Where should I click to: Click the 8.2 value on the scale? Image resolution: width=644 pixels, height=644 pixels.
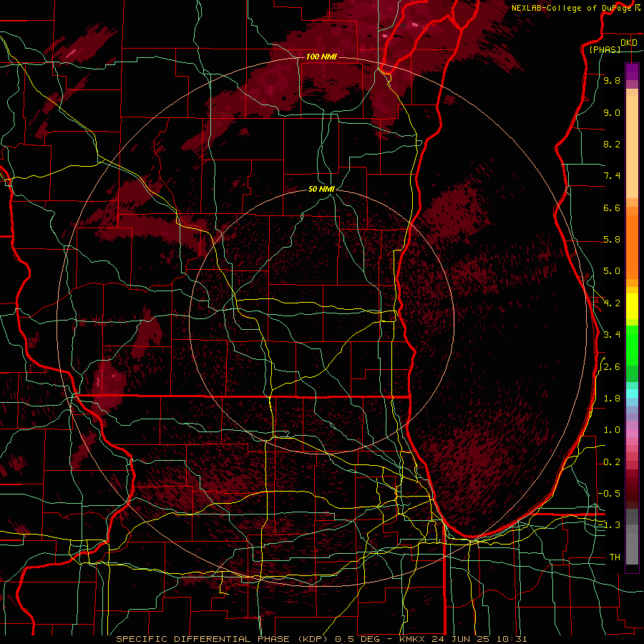(612, 144)
